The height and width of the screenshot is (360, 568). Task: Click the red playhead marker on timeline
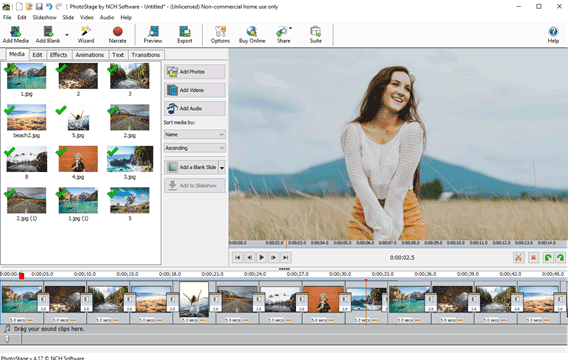click(21, 276)
